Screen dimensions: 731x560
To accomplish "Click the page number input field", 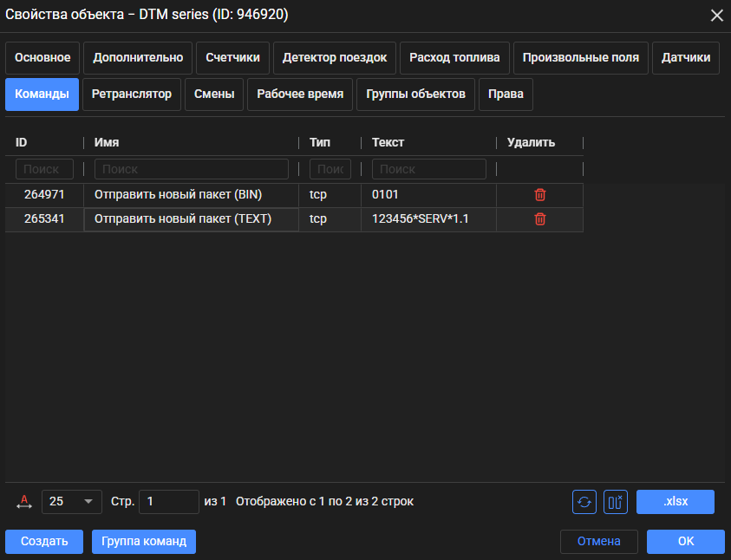I will pos(169,502).
